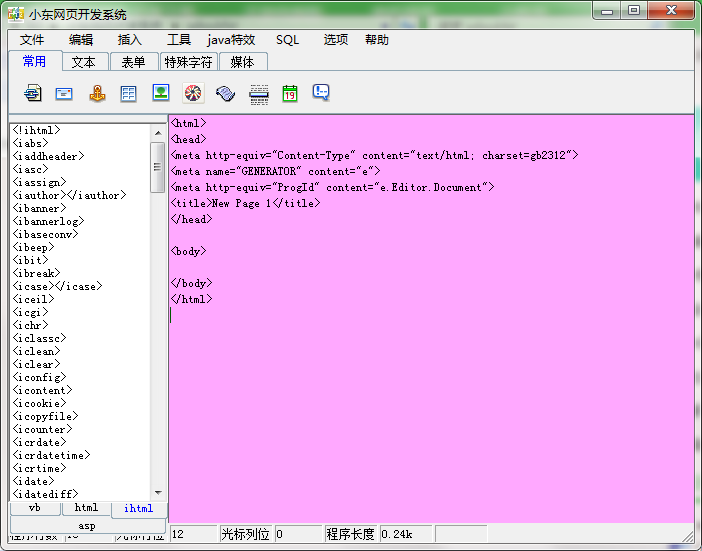Screen dimensions: 702x551
Task: Open the 工具 menu
Action: point(179,40)
